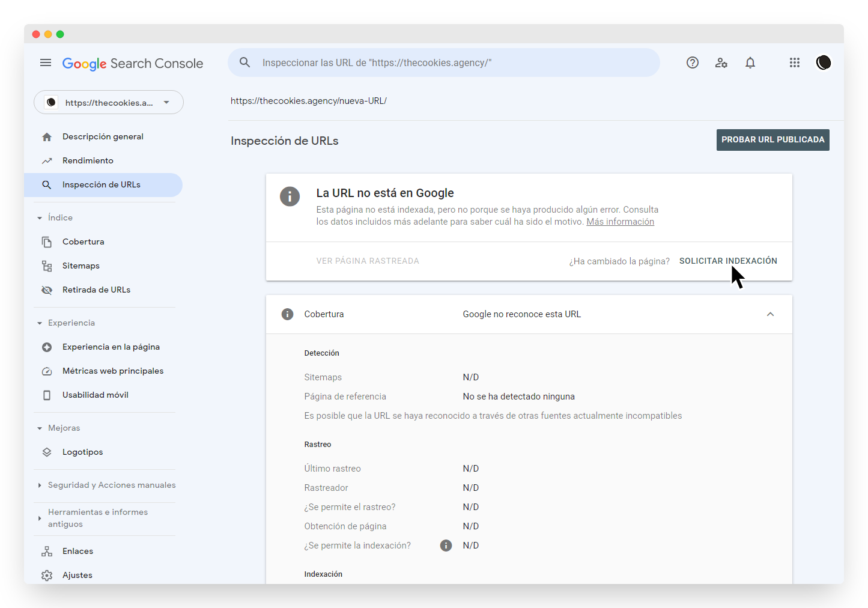Collapse the Experiencia section

pyautogui.click(x=40, y=323)
